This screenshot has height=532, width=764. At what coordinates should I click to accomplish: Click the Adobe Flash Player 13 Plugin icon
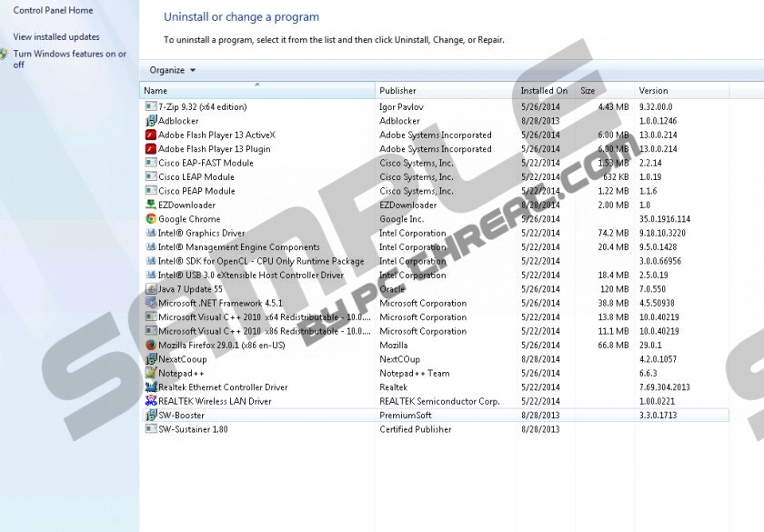[151, 148]
